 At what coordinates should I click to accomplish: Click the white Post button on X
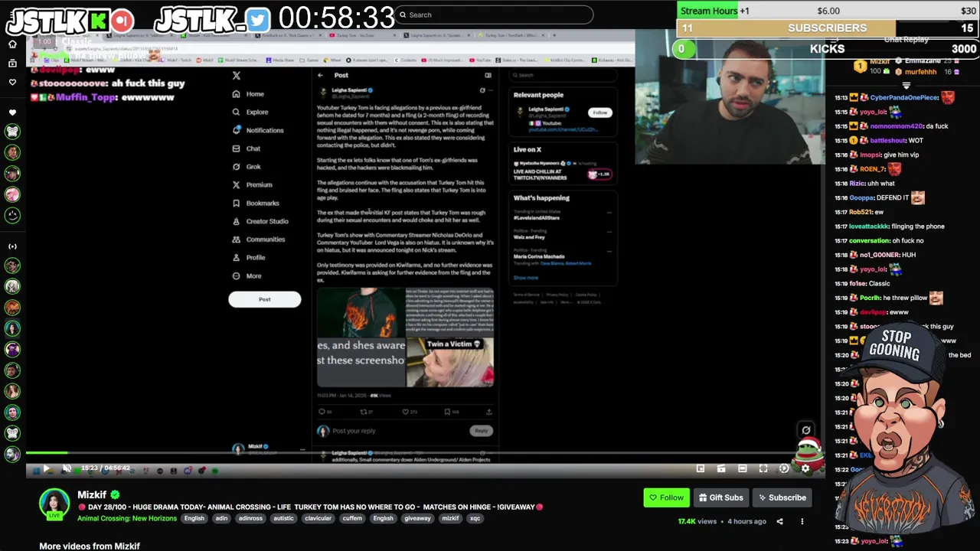click(x=265, y=299)
